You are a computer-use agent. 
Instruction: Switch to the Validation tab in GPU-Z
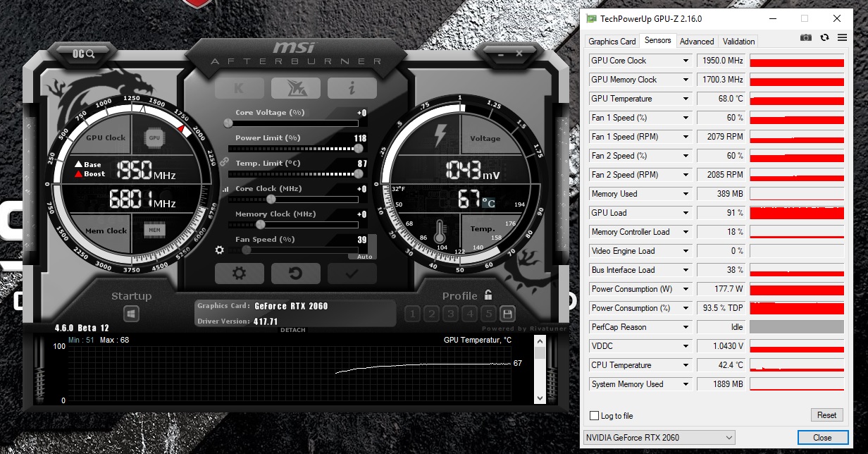pos(739,42)
